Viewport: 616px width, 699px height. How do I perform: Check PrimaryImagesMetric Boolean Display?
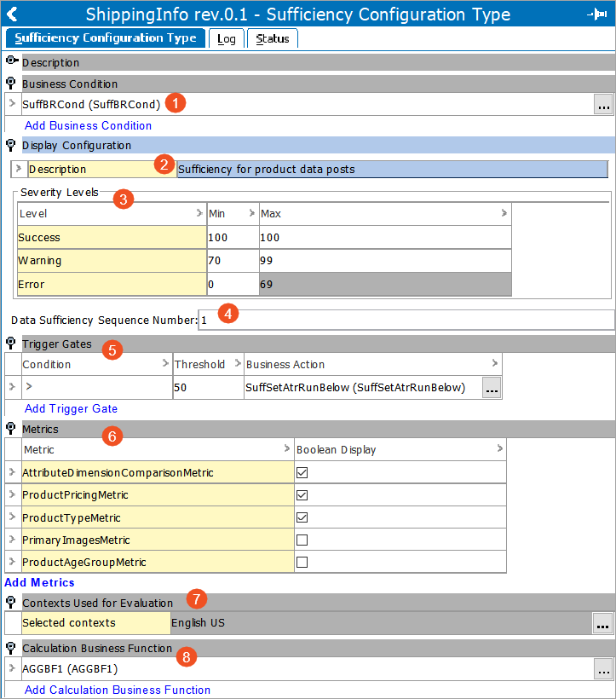pos(302,540)
